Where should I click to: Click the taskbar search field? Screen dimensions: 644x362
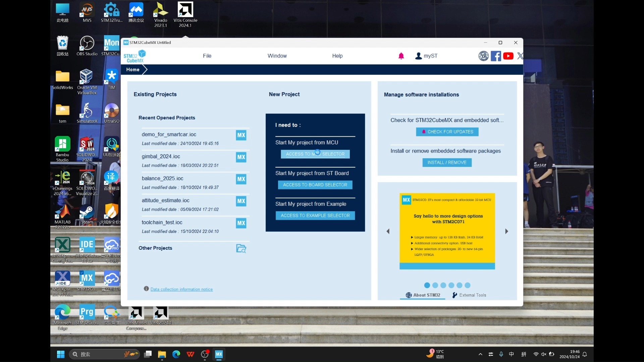click(104, 354)
